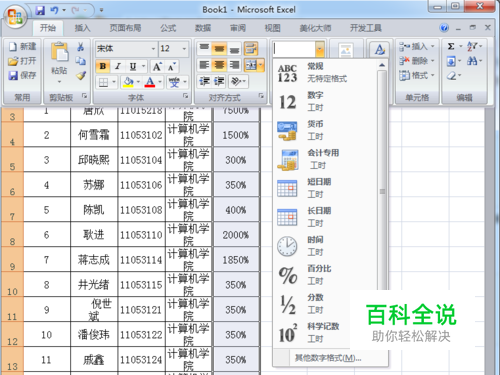Choose 百分比 number format
Image resolution: width=500 pixels, height=375 pixels.
325,275
